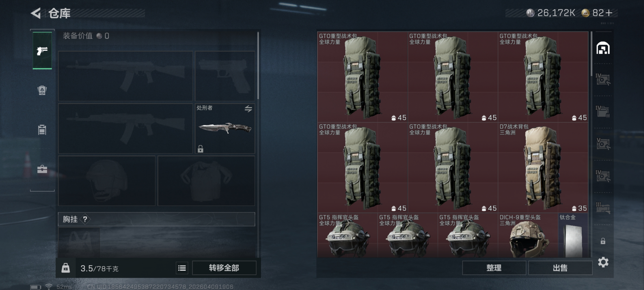Select the weapons loadout tab with the pistol icon
This screenshot has width=644, height=290.
(x=42, y=51)
